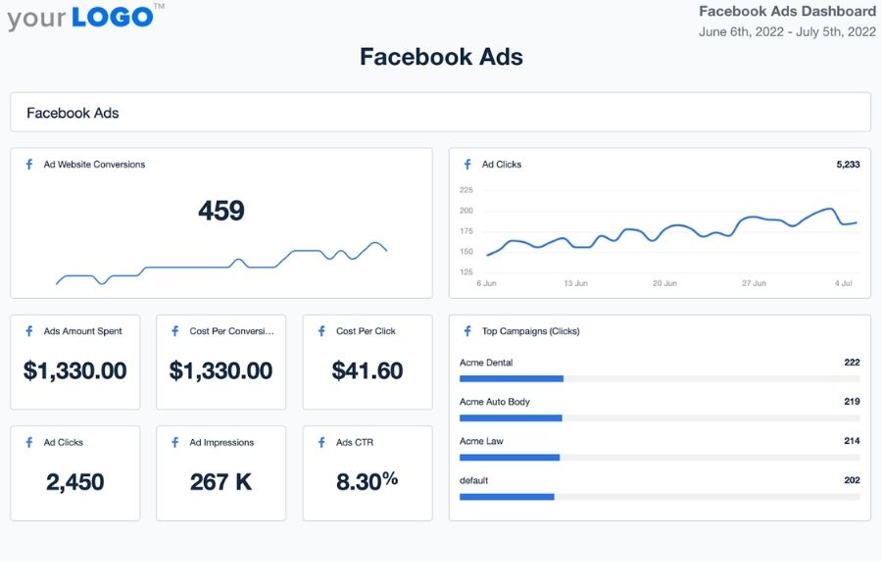Click the 'Ads Amount Spent' card title
Viewport: 882px width, 588px height.
tap(82, 331)
